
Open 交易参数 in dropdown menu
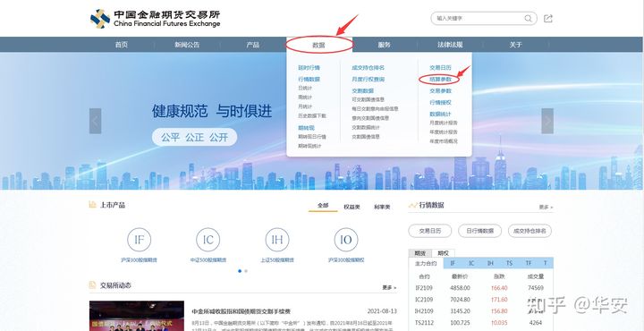coord(440,90)
